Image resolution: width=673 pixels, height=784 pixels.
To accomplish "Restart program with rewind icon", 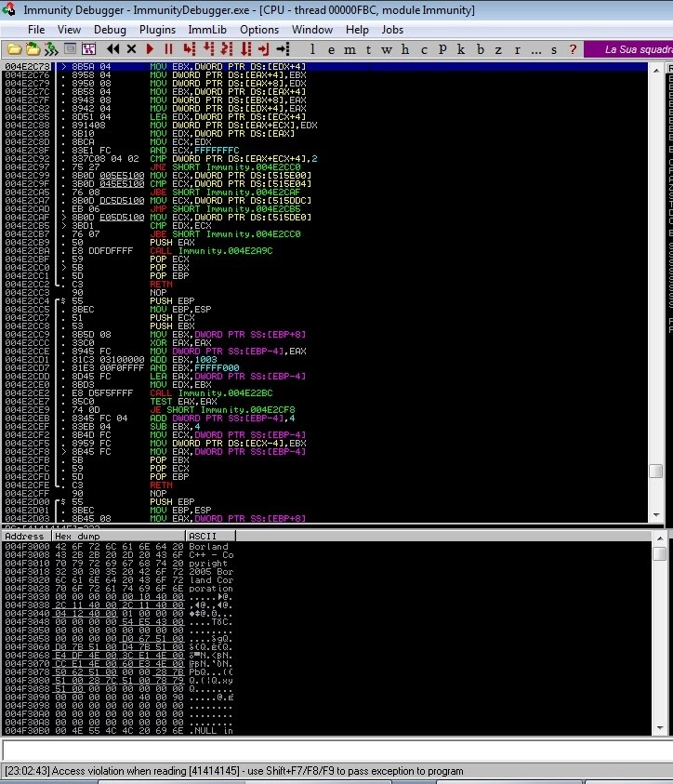I will [112, 49].
